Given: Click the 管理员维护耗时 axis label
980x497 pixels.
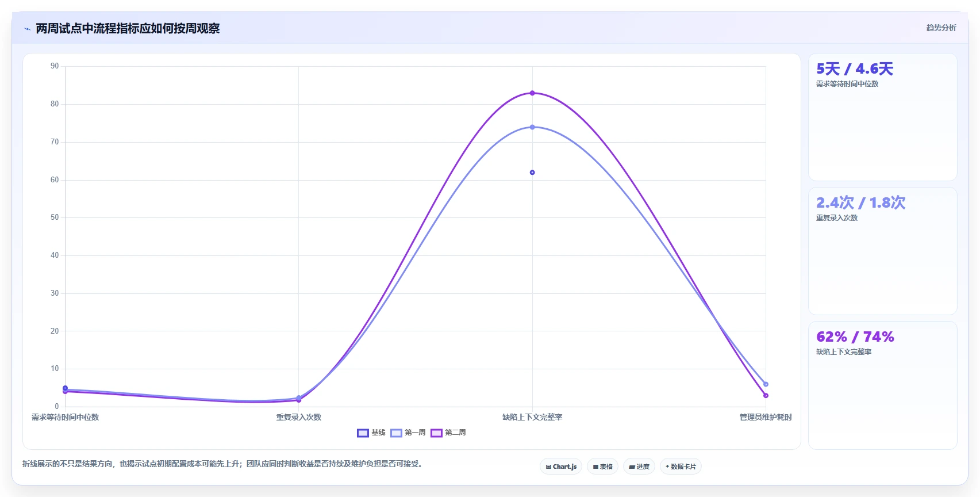Looking at the screenshot, I should point(766,417).
